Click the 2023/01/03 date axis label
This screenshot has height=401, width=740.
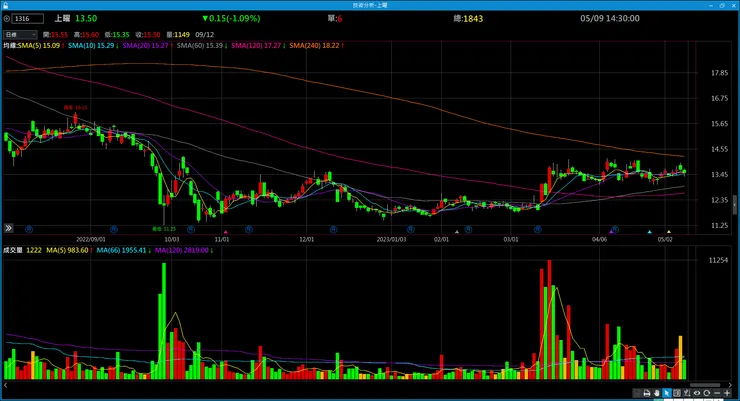391,240
